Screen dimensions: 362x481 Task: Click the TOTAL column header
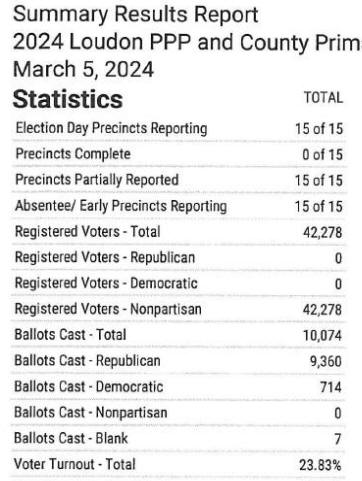(323, 98)
